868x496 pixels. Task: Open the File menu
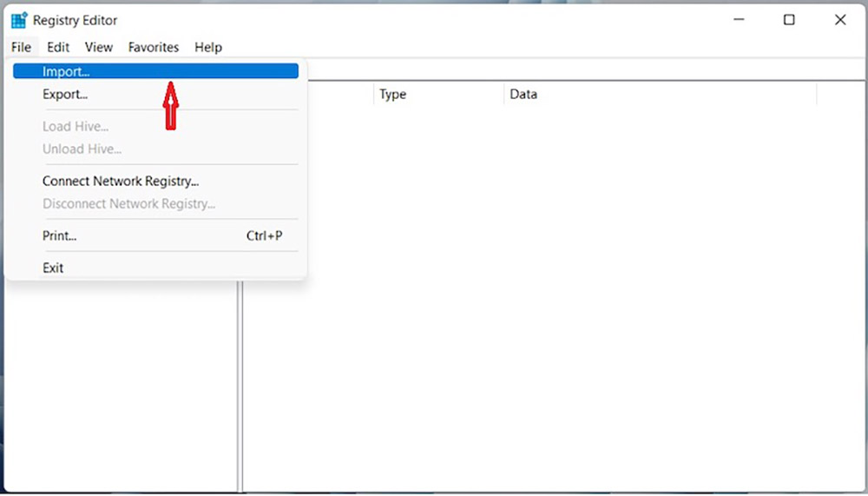click(x=22, y=47)
